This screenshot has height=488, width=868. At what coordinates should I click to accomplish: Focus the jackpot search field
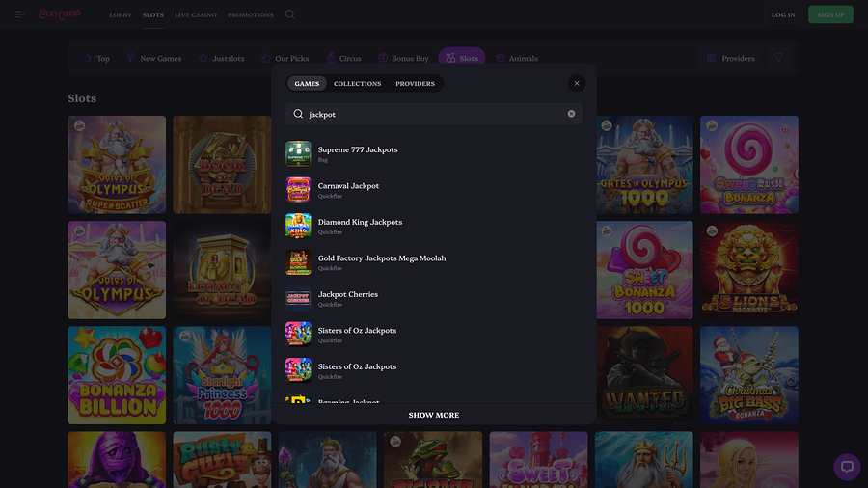point(433,114)
